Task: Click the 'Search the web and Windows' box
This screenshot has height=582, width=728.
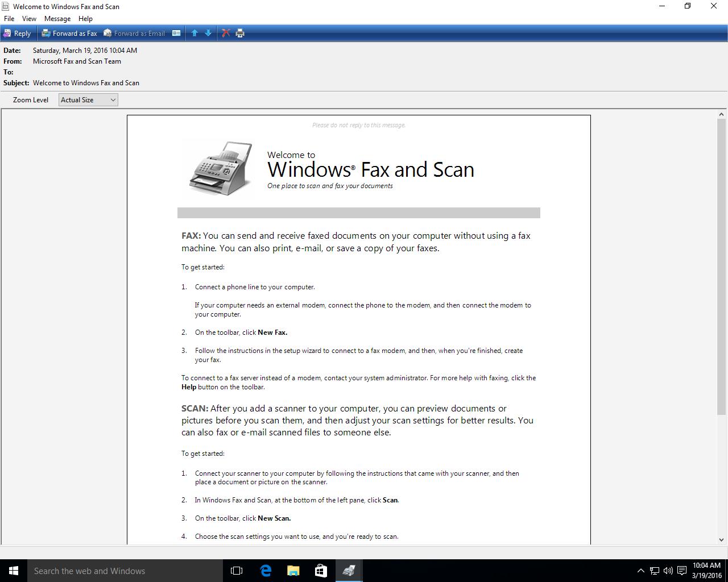Action: click(x=125, y=571)
